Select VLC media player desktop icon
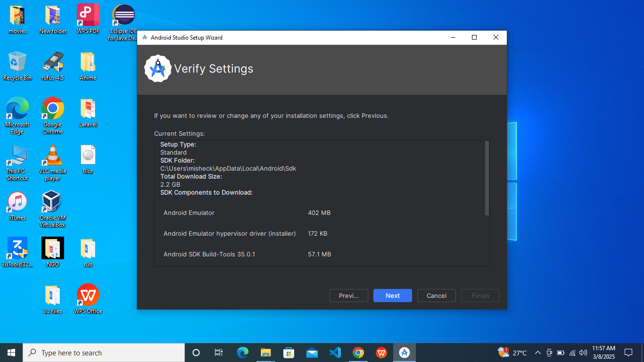The width and height of the screenshot is (644, 362). [53, 163]
